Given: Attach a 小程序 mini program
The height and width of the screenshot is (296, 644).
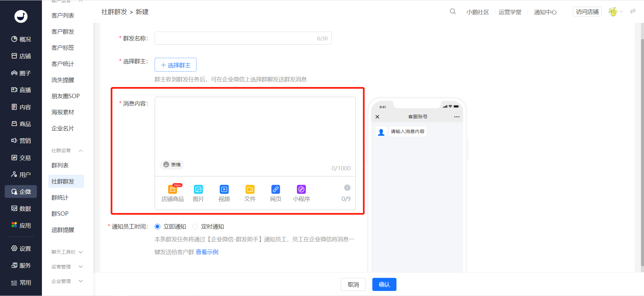Looking at the screenshot, I should tap(301, 193).
